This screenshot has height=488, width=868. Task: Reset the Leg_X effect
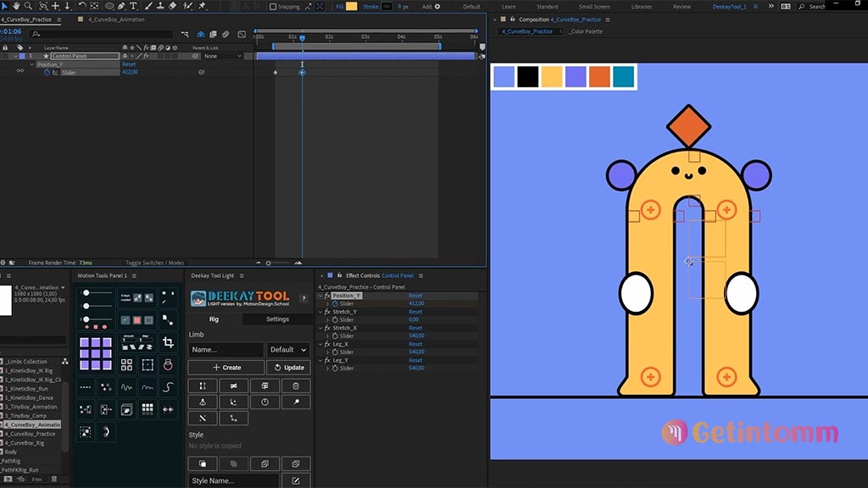[x=415, y=344]
